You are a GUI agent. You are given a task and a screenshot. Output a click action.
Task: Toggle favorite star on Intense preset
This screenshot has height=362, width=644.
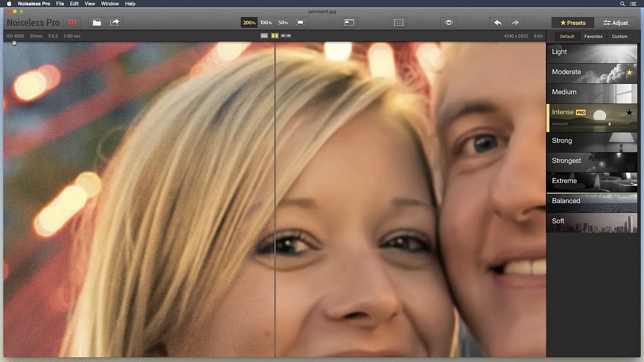(x=629, y=113)
